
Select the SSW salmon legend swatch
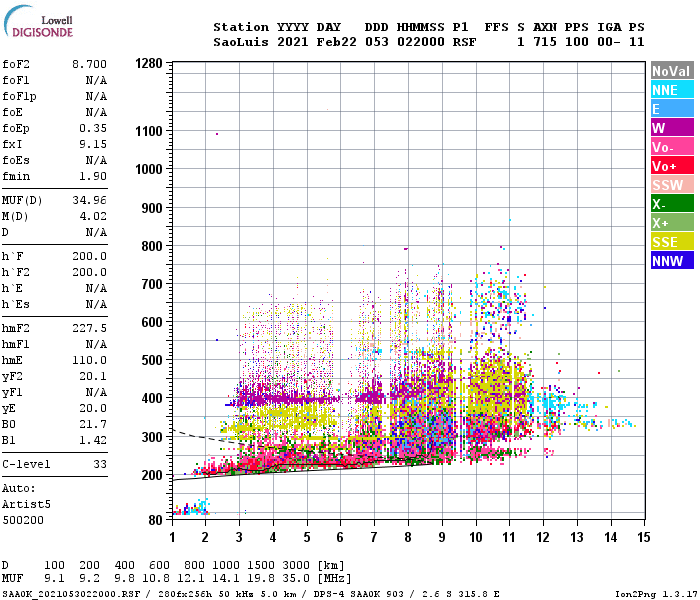(672, 184)
